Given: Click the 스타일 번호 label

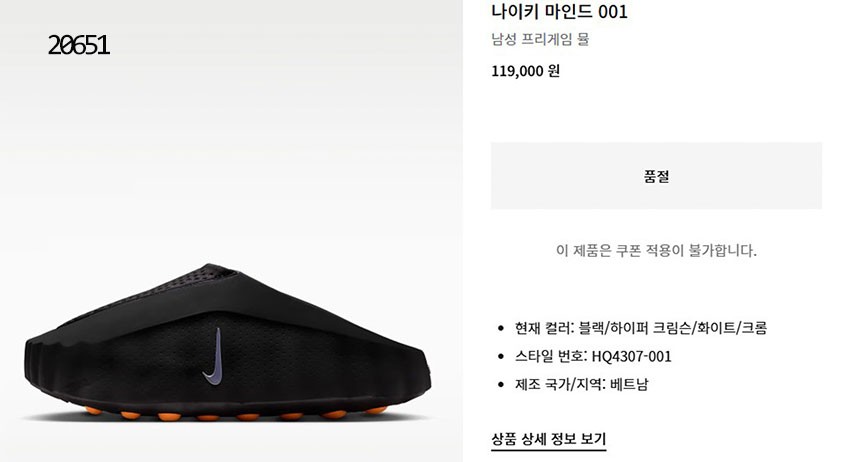Looking at the screenshot, I should 549,357.
